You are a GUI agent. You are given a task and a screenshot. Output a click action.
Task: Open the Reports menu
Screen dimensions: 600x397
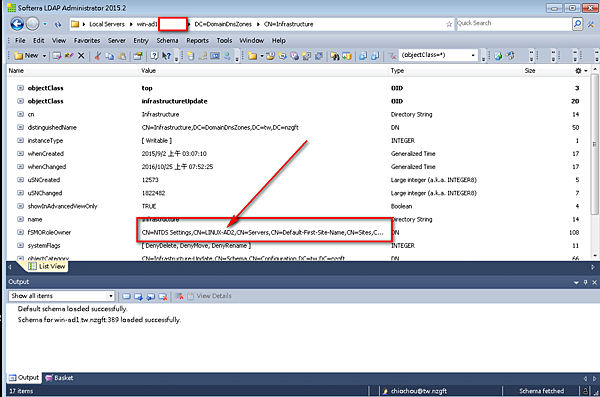click(197, 40)
